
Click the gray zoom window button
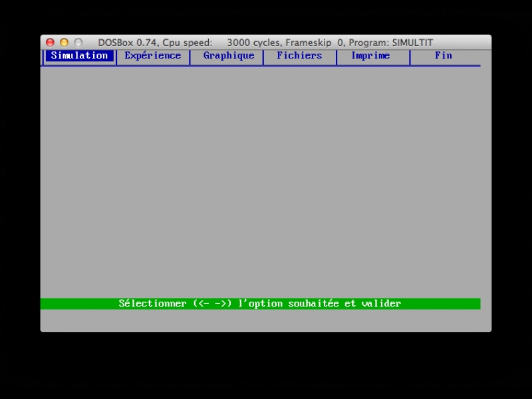click(x=78, y=43)
